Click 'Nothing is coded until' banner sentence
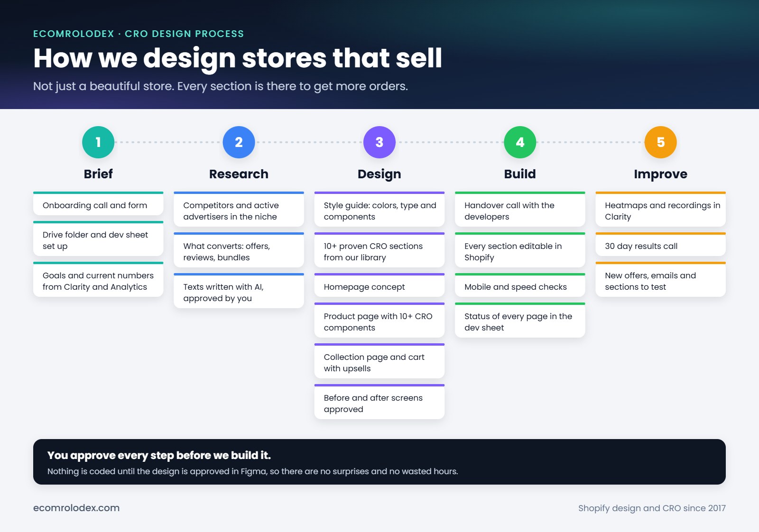 253,471
